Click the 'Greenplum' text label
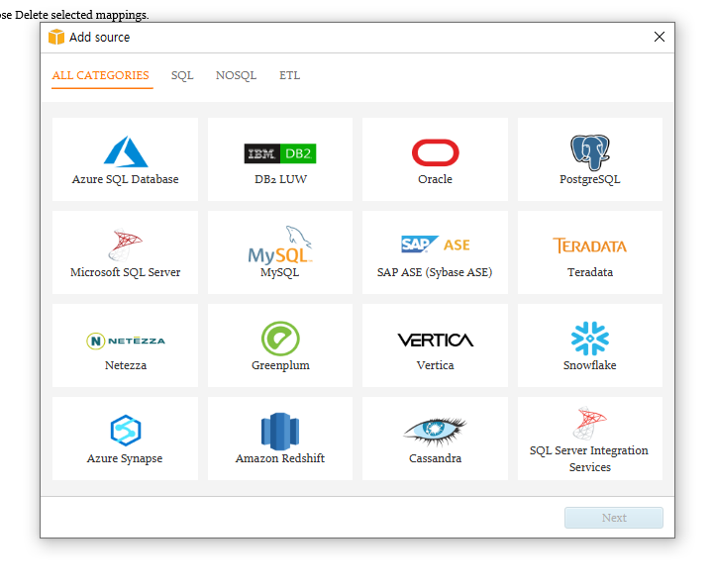 [x=280, y=366]
